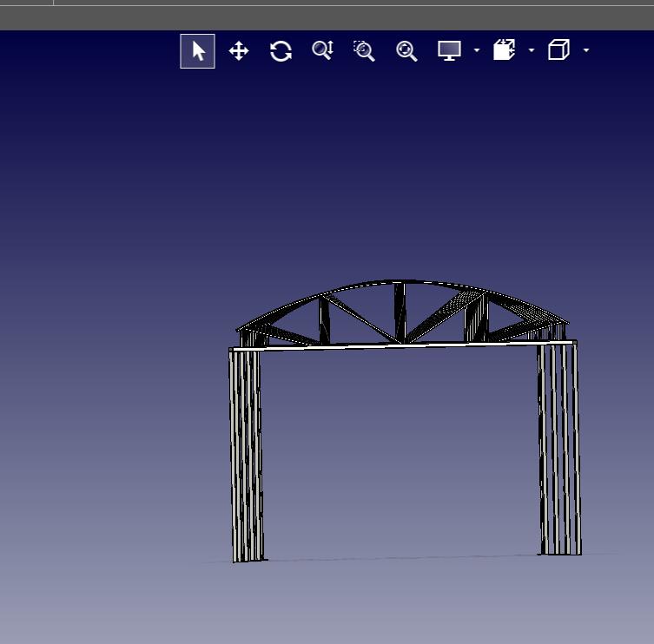Open the display style dropdown arrow

477,50
